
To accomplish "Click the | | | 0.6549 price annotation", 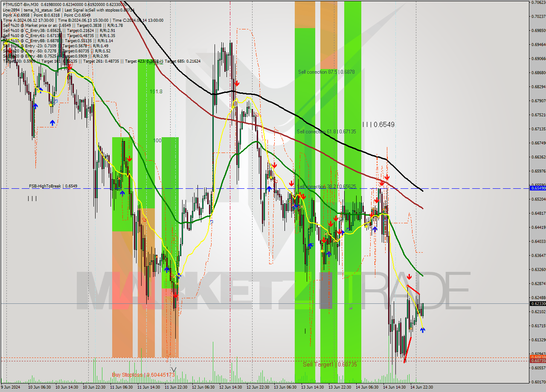I will (x=378, y=124).
